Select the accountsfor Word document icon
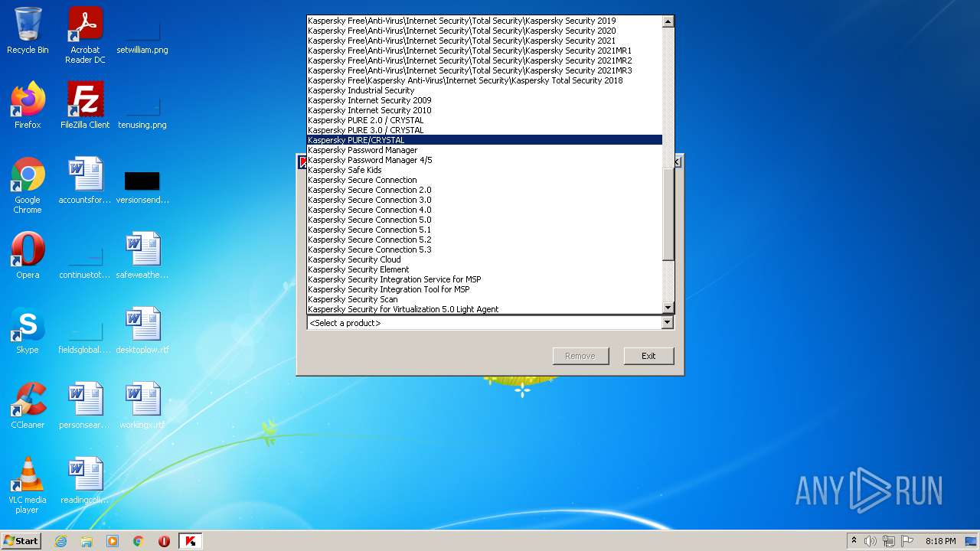 click(85, 181)
